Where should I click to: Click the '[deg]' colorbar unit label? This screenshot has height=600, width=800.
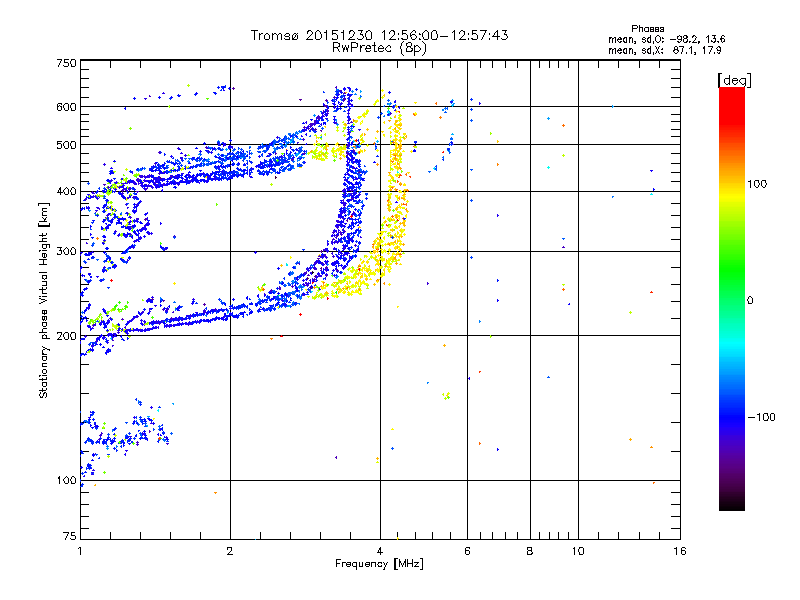coord(734,80)
